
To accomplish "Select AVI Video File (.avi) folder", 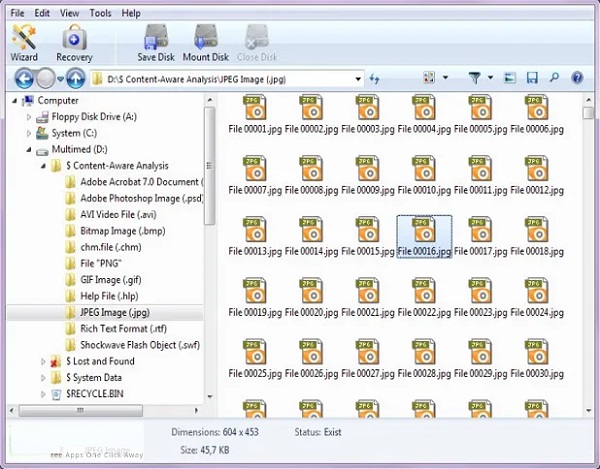I will pyautogui.click(x=111, y=215).
